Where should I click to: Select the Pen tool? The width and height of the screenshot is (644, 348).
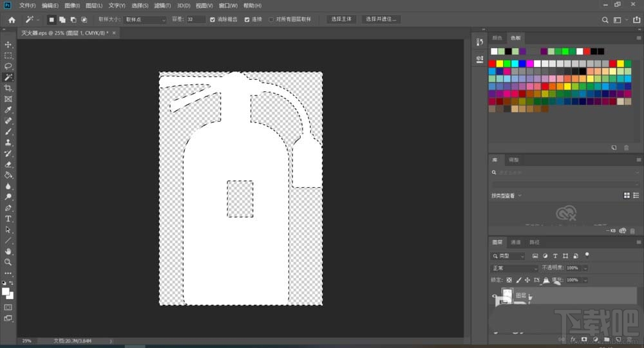(x=8, y=208)
